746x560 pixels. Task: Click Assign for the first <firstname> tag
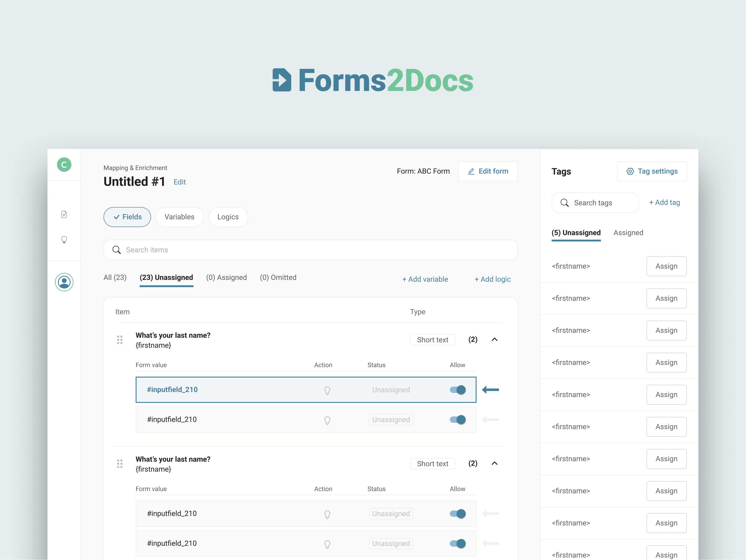click(666, 266)
